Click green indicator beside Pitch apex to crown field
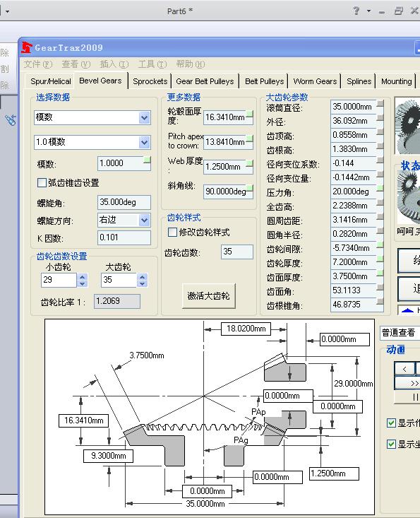 [x=250, y=139]
